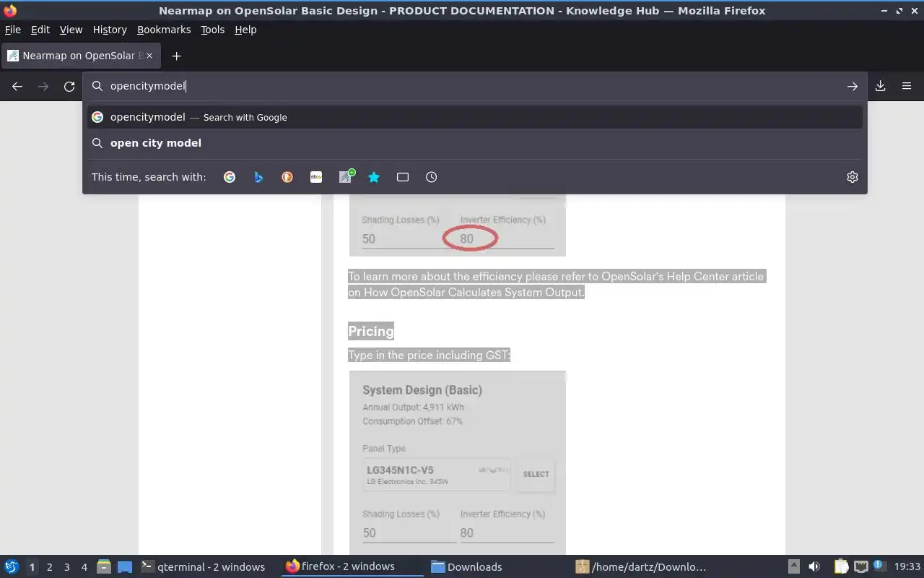Open the volume control tray icon
This screenshot has height=578, width=924.
click(x=814, y=566)
